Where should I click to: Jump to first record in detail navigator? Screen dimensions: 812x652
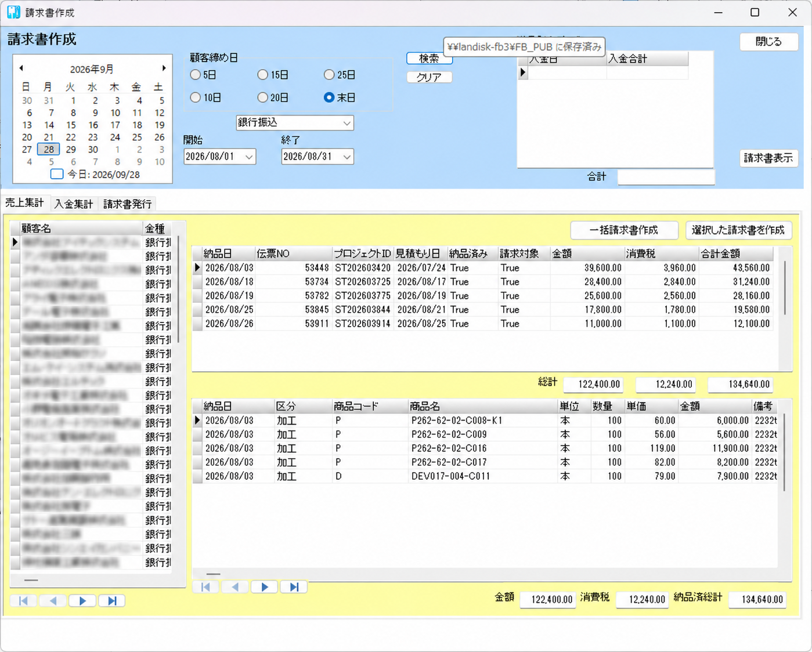(205, 587)
